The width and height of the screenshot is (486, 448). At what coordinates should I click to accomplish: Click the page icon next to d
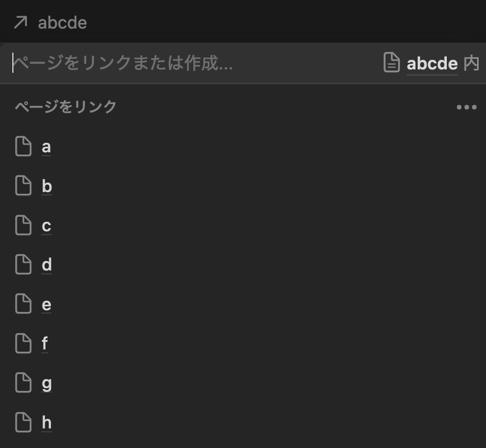24,264
